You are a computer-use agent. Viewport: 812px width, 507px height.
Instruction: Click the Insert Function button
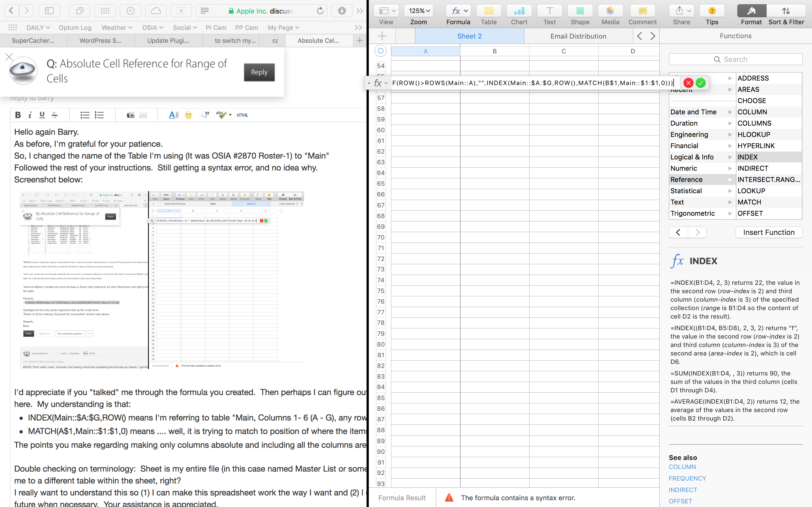(768, 232)
